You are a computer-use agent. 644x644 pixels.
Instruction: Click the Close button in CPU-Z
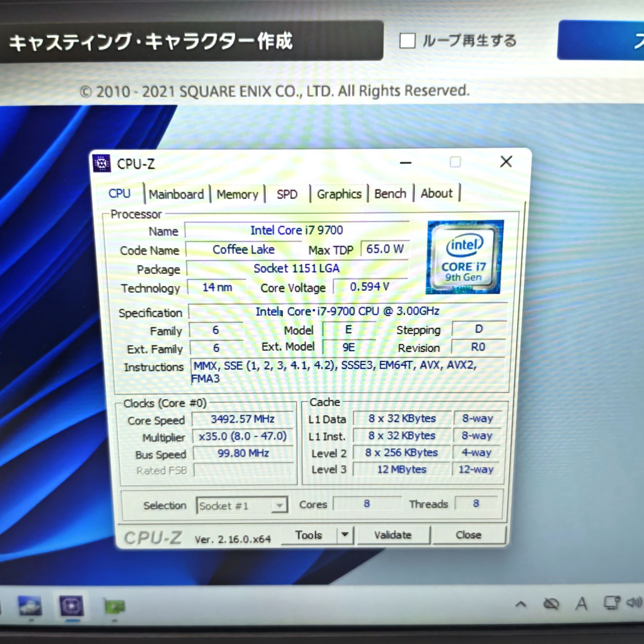pos(469,535)
